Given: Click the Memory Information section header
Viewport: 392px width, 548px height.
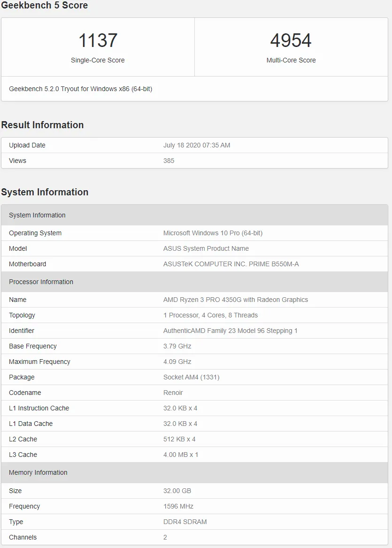Looking at the screenshot, I should click(195, 472).
